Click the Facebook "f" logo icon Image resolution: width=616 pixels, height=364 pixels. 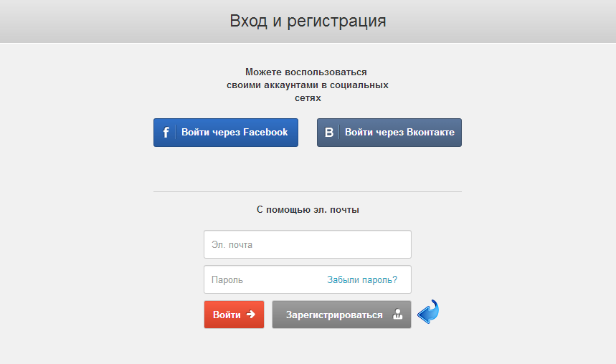(166, 133)
